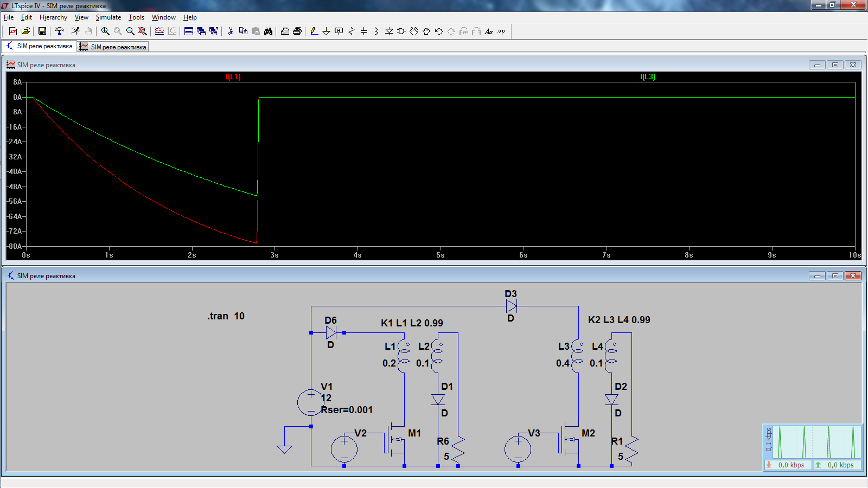The image size is (868, 488).
Task: Open the Simulate menu
Action: click(108, 17)
